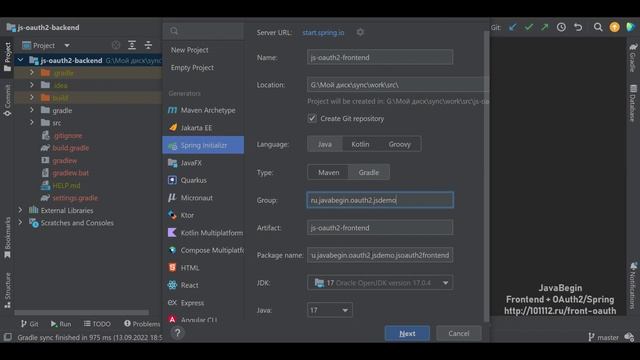This screenshot has width=640, height=360.
Task: Click the Git update project arrow icon
Action: pos(513,27)
